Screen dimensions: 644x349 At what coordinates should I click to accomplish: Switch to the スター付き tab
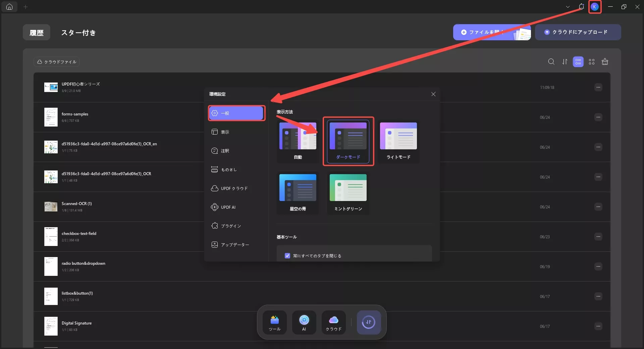click(78, 33)
